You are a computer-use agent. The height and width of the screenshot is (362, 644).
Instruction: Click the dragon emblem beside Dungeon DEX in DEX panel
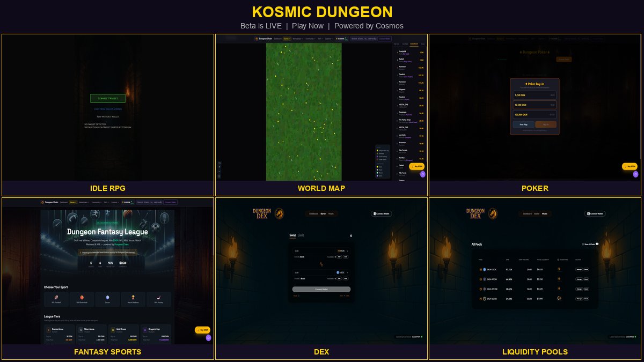(x=279, y=213)
